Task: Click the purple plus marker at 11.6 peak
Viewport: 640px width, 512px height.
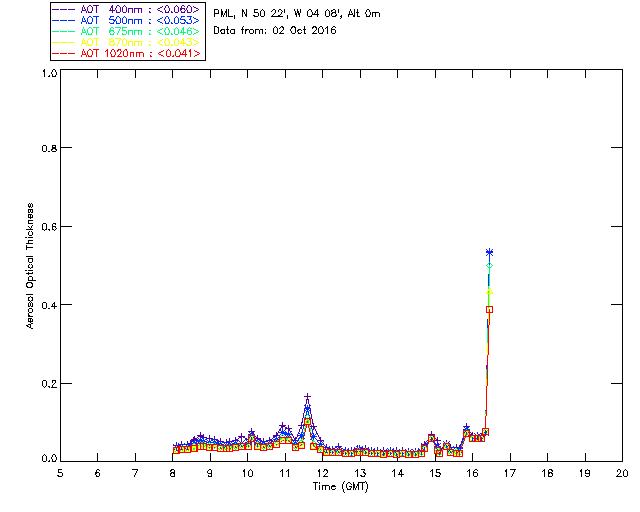Action: 307,396
